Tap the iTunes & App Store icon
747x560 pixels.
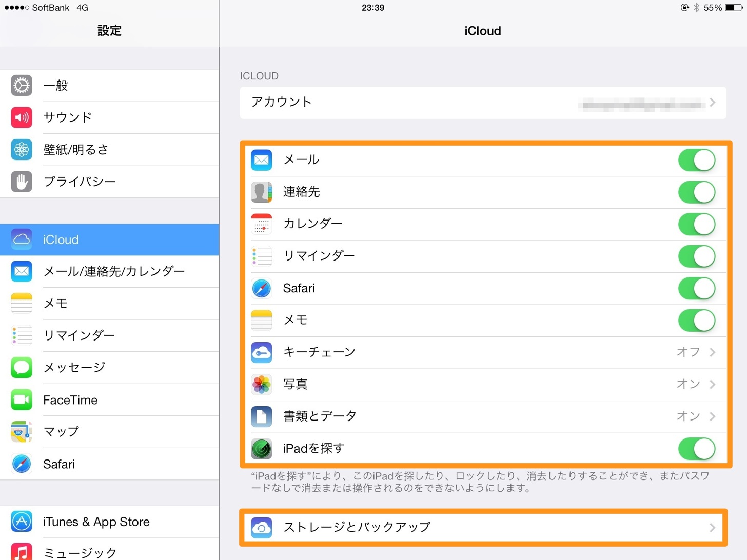pyautogui.click(x=22, y=522)
